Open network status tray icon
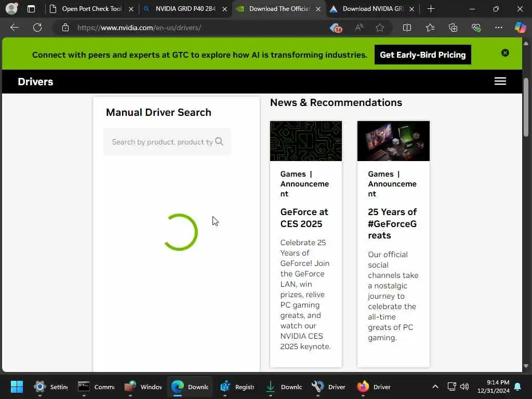This screenshot has height=399, width=532. 451,387
